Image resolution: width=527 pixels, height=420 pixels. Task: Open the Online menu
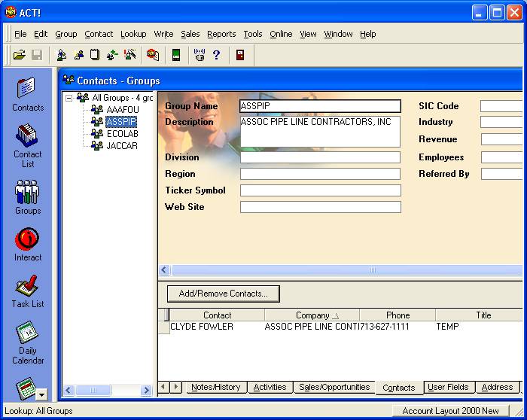[281, 34]
